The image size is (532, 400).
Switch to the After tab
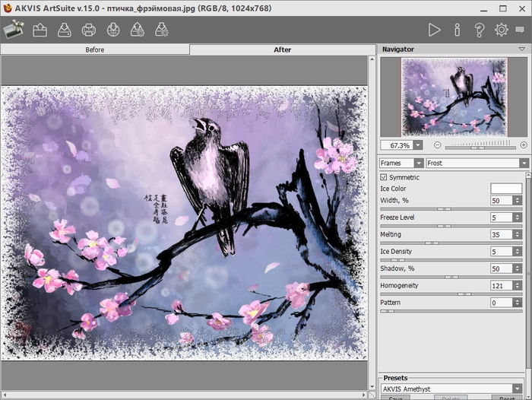(282, 49)
